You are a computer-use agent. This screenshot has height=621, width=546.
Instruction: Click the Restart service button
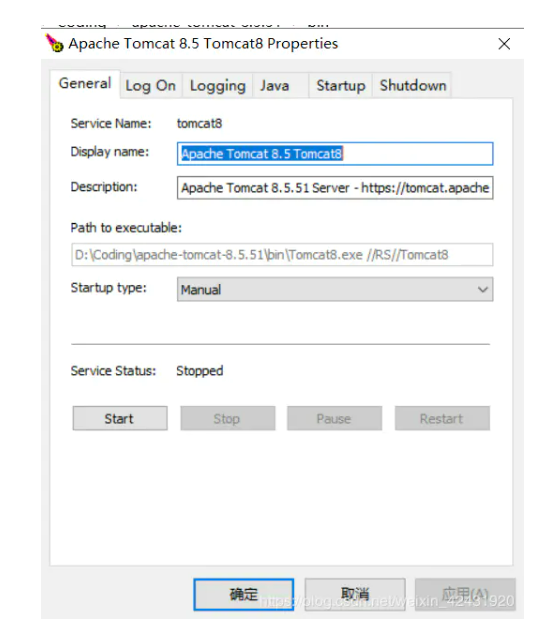442,418
